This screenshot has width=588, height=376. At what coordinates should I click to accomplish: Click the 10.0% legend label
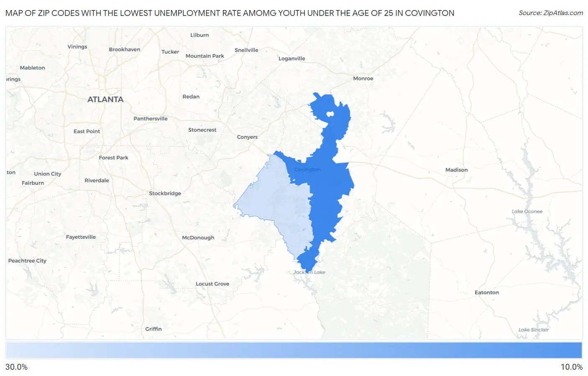571,367
